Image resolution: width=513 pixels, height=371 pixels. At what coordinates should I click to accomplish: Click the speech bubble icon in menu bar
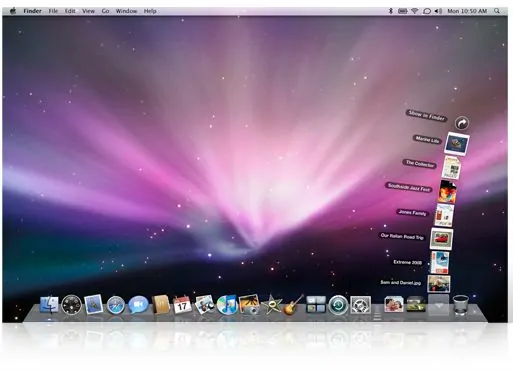click(x=427, y=11)
